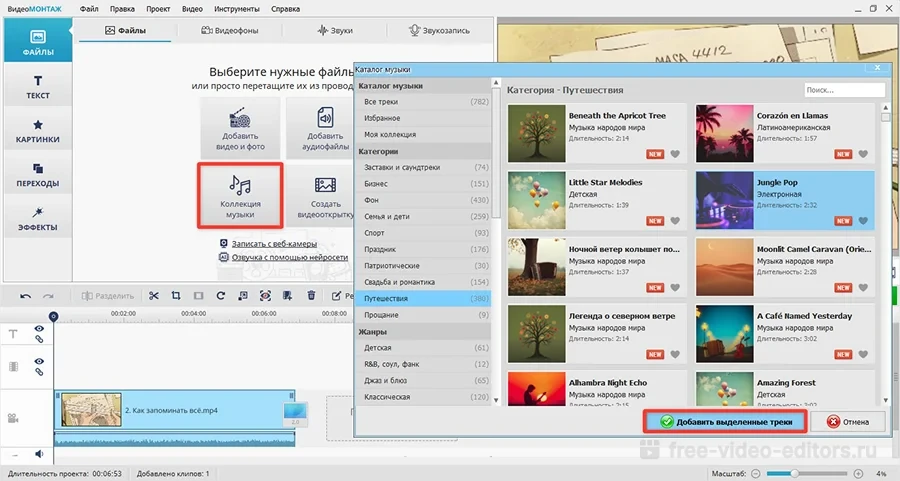The height and width of the screenshot is (481, 900).
Task: Undo the last action with the undo arrow
Action: tap(25, 296)
